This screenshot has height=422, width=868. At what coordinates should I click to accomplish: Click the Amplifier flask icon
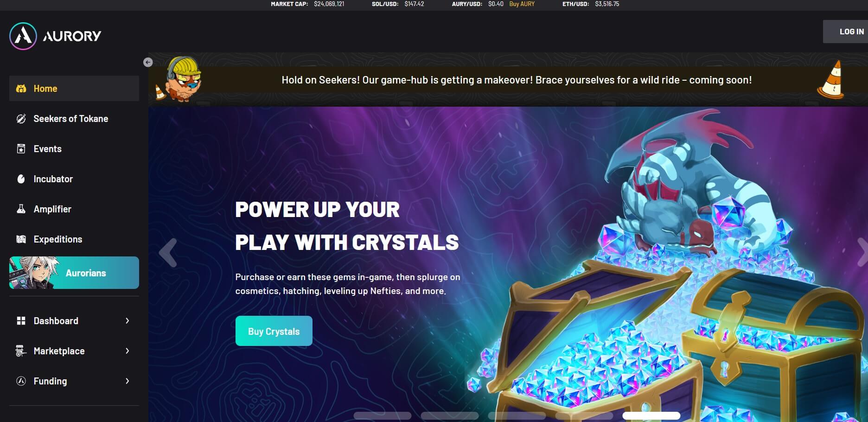click(x=21, y=209)
